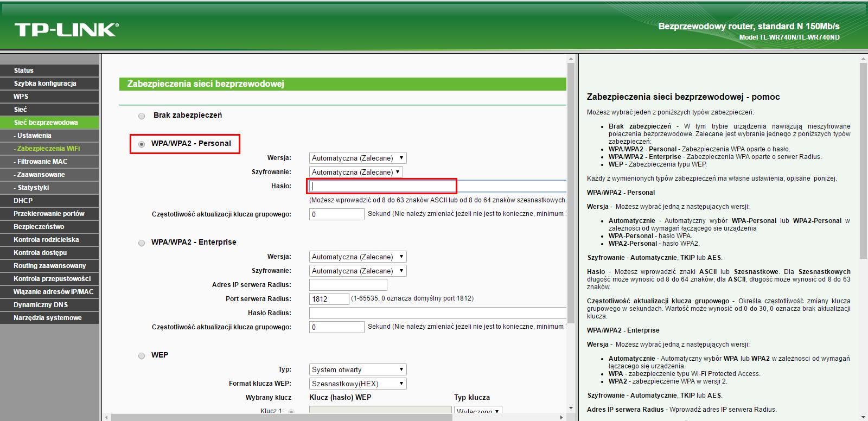Click the Klucz (hasło) WEP column header
Viewport: 868px width, 421px height.
point(340,398)
